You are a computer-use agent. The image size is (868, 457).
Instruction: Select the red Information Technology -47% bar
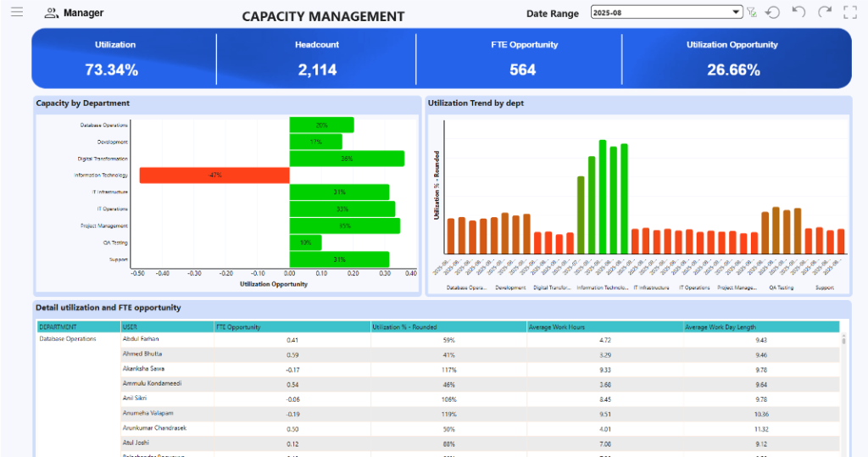click(x=214, y=176)
